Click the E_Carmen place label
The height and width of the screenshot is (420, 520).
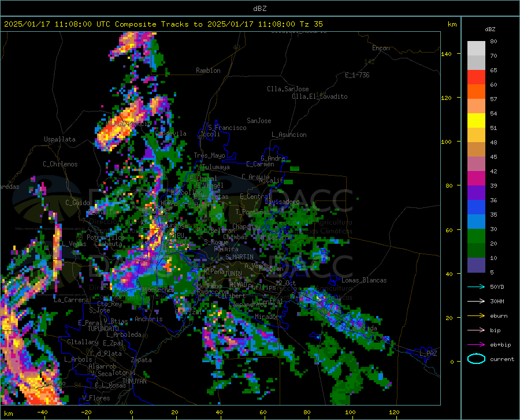pyautogui.click(x=260, y=163)
